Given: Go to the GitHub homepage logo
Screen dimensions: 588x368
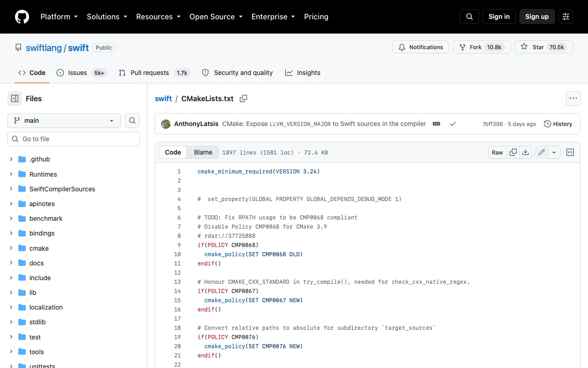Looking at the screenshot, I should [22, 17].
